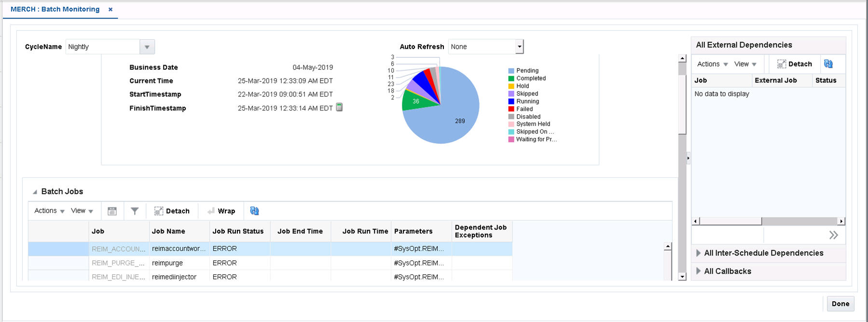868x322 pixels.
Task: Click the Batch Jobs Detach icon
Action: 159,211
